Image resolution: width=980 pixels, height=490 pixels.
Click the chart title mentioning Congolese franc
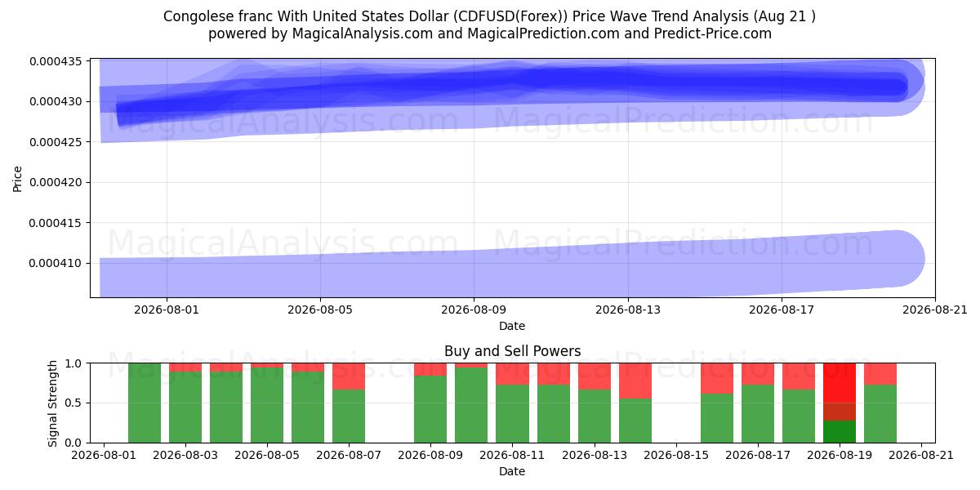point(489,16)
